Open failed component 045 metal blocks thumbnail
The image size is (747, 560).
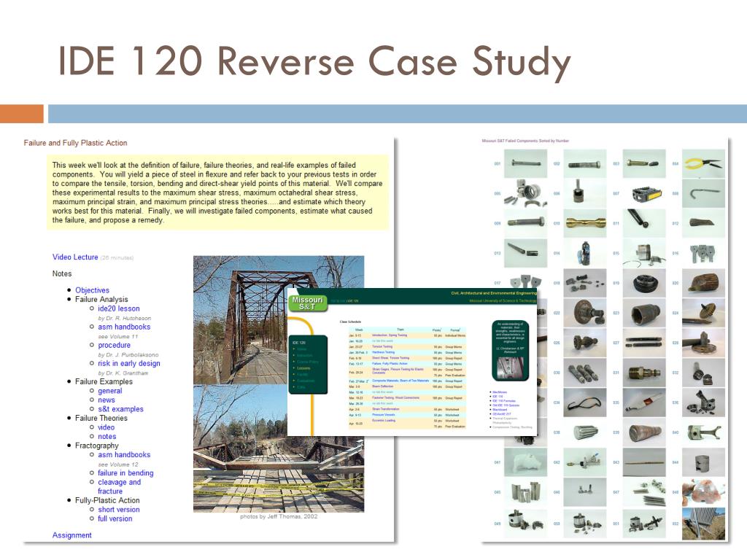[525, 492]
